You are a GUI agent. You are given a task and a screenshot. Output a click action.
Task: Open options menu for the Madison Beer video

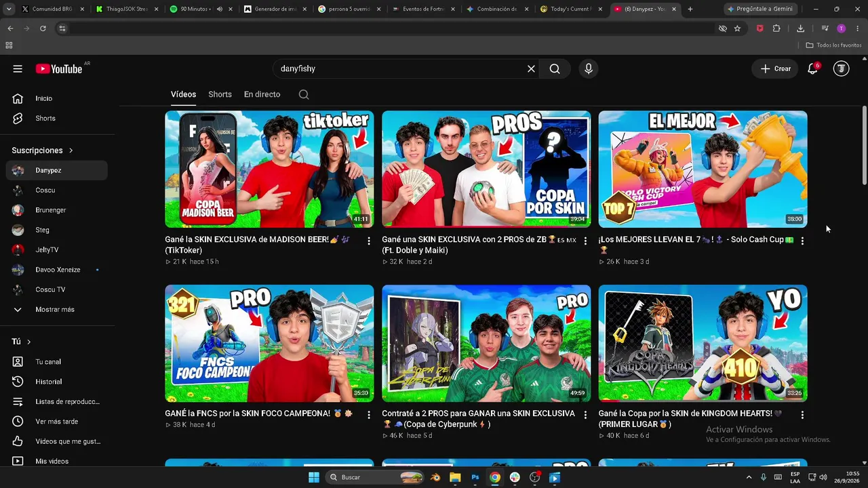point(369,241)
